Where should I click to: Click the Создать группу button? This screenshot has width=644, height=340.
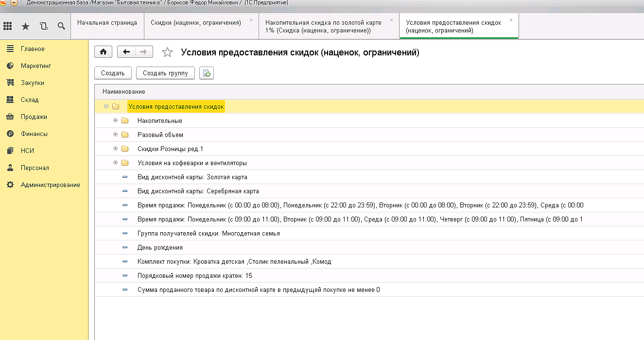165,73
